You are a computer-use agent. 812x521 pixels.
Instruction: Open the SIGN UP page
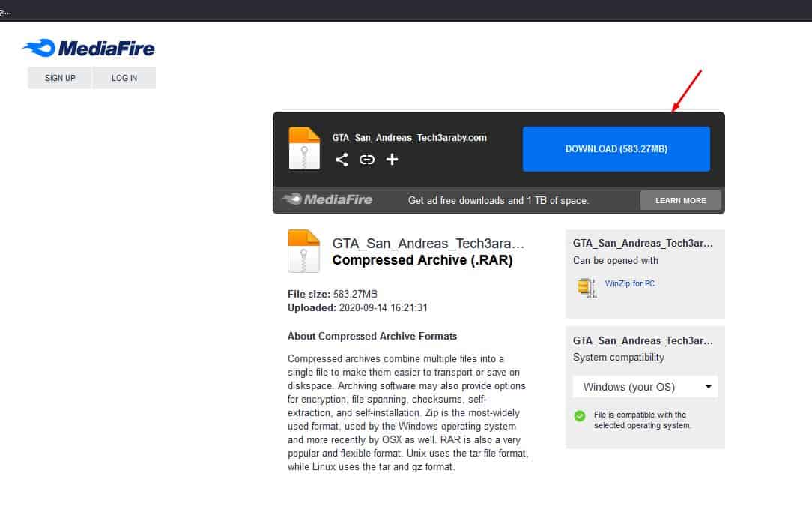(x=60, y=78)
